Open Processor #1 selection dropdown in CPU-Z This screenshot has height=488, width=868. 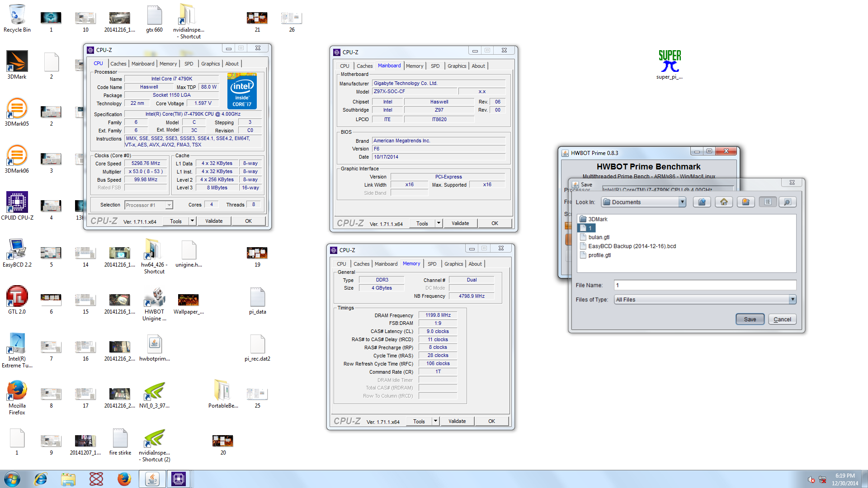[169, 205]
